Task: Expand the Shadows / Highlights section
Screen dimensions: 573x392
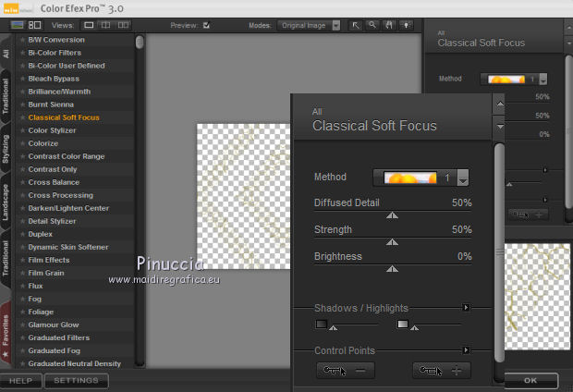Action: click(466, 308)
